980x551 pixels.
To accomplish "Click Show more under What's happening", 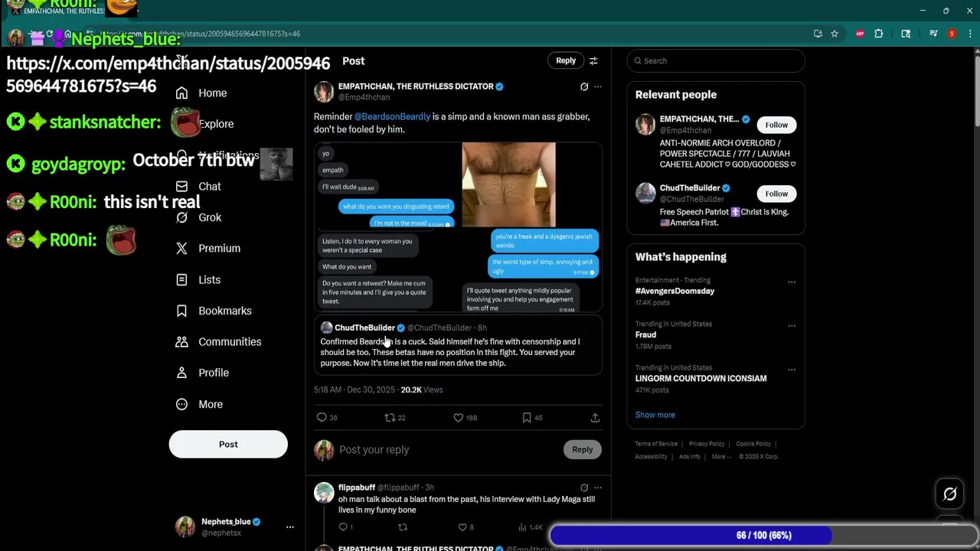I will (x=655, y=415).
